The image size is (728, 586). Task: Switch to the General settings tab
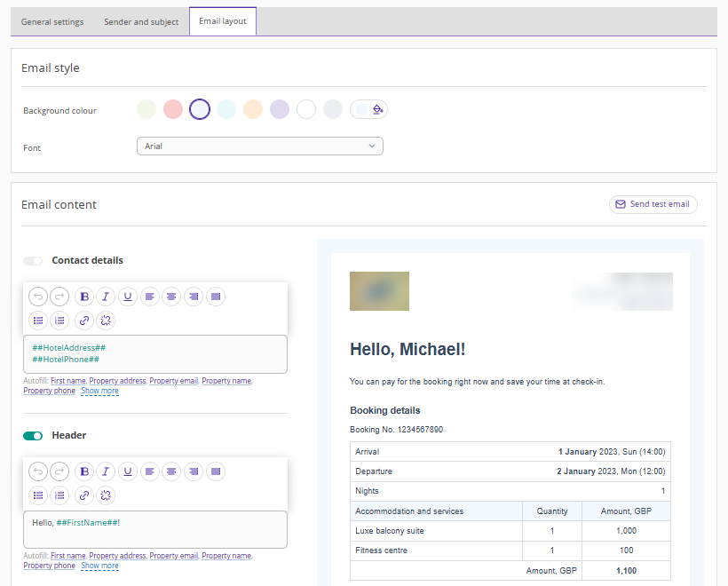click(x=52, y=22)
